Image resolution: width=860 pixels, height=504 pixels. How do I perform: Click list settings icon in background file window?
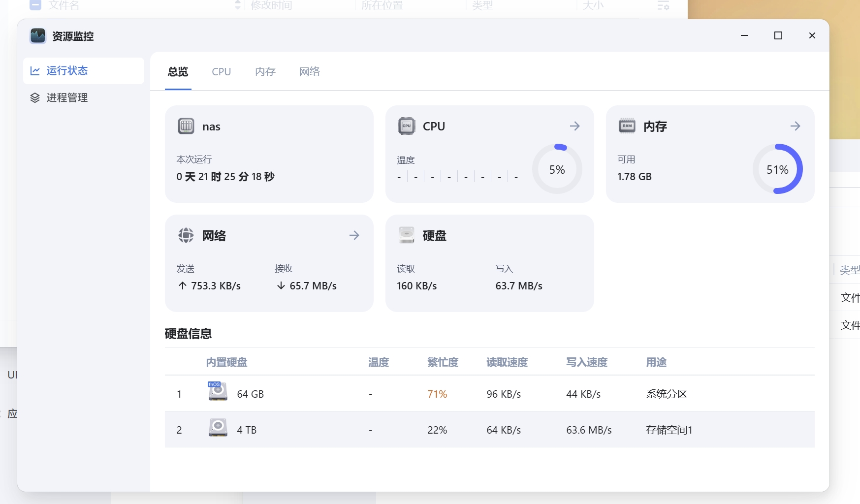click(663, 5)
